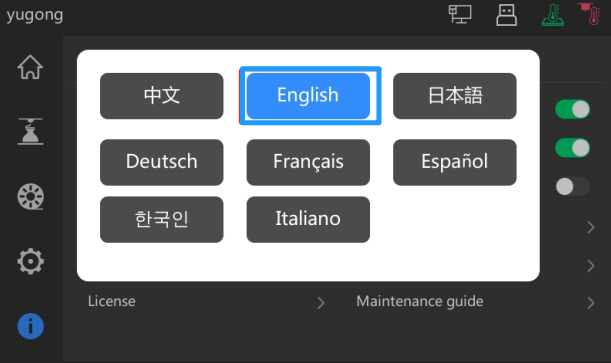
Task: Expand the License row chevron
Action: (x=321, y=303)
